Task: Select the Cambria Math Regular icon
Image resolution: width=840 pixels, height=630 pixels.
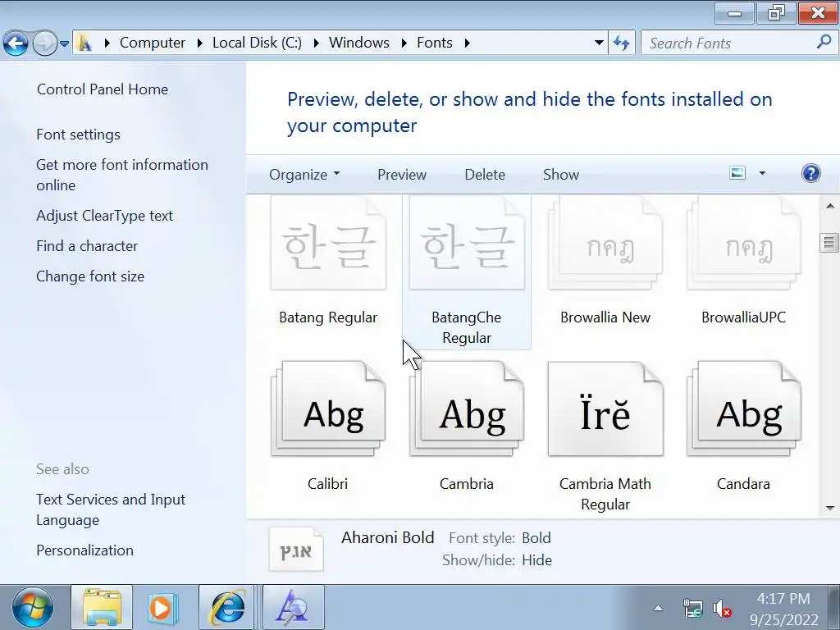Action: point(605,409)
